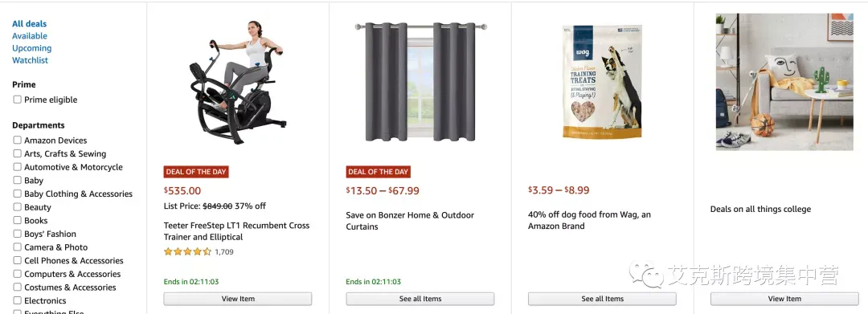Tick the Electronics department checkbox
This screenshot has height=314, width=868.
(17, 300)
